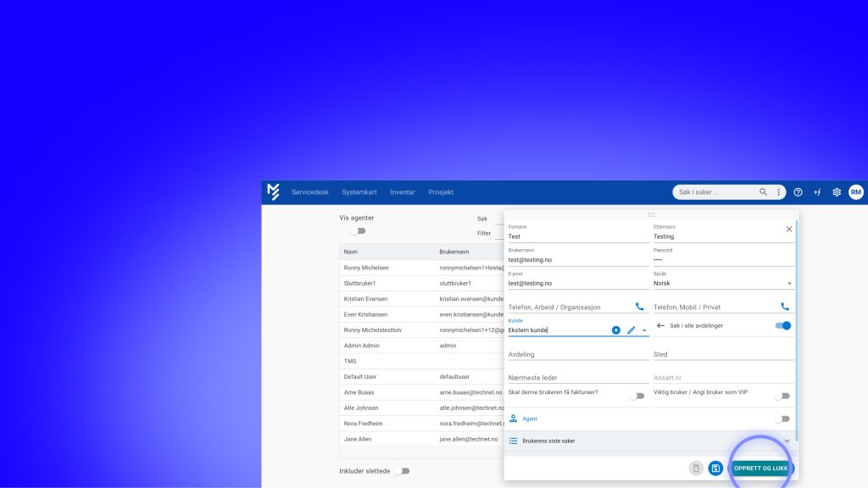
Task: Select the Kristian Evensen row
Action: pyautogui.click(x=422, y=298)
